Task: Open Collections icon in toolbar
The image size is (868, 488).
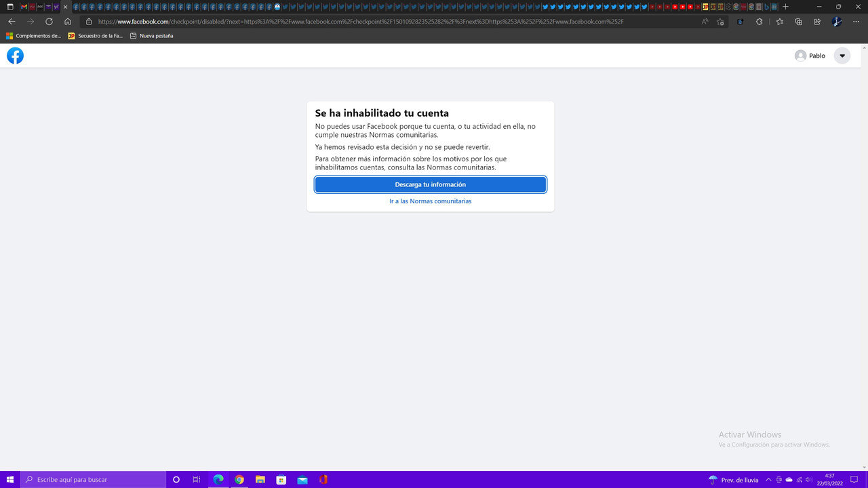Action: [798, 22]
